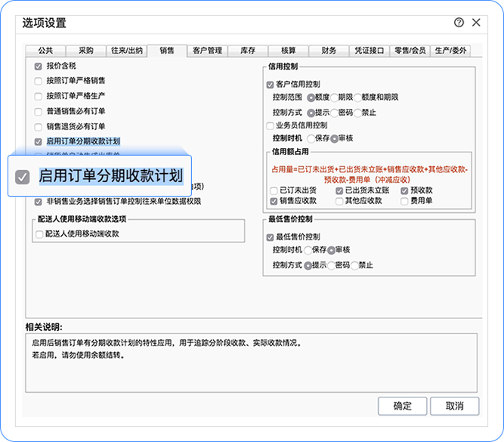Select 保存 radio under 最低售价控制 控制时机

pyautogui.click(x=308, y=250)
